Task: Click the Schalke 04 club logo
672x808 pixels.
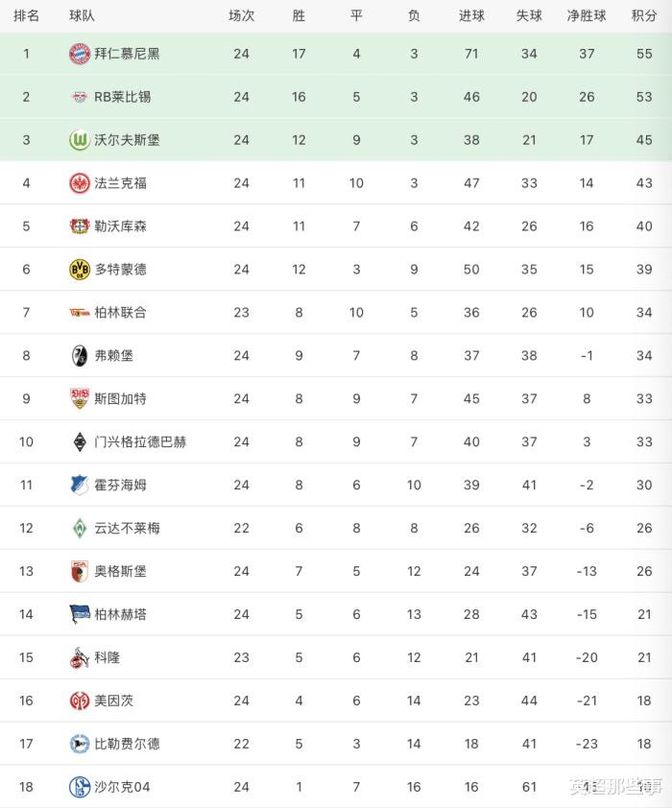Action: pyautogui.click(x=80, y=787)
